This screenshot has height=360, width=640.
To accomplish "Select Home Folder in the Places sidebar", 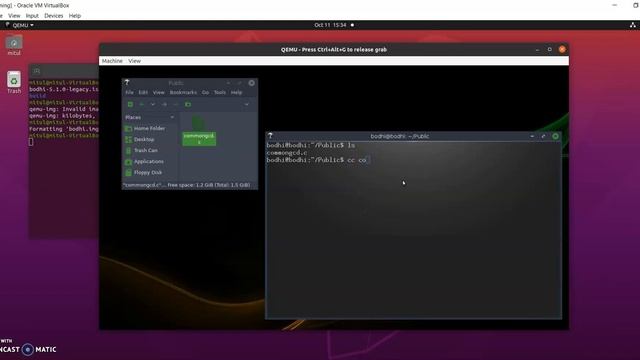I will point(145,128).
